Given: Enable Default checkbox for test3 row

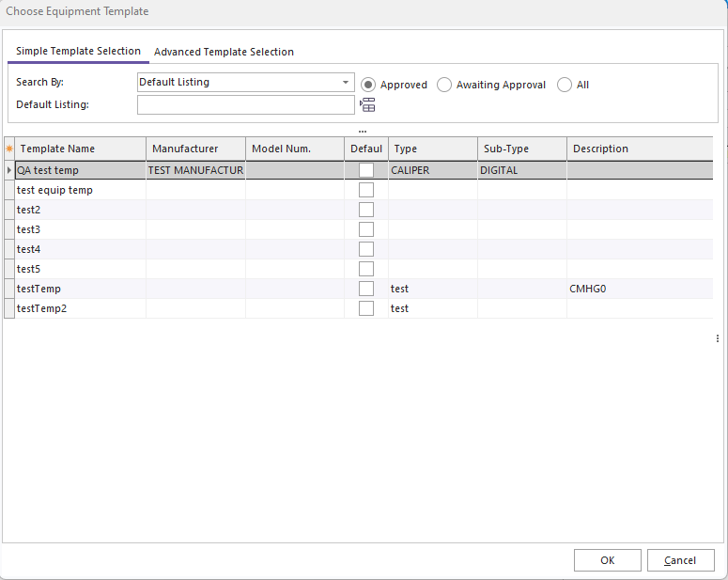Looking at the screenshot, I should [x=366, y=229].
